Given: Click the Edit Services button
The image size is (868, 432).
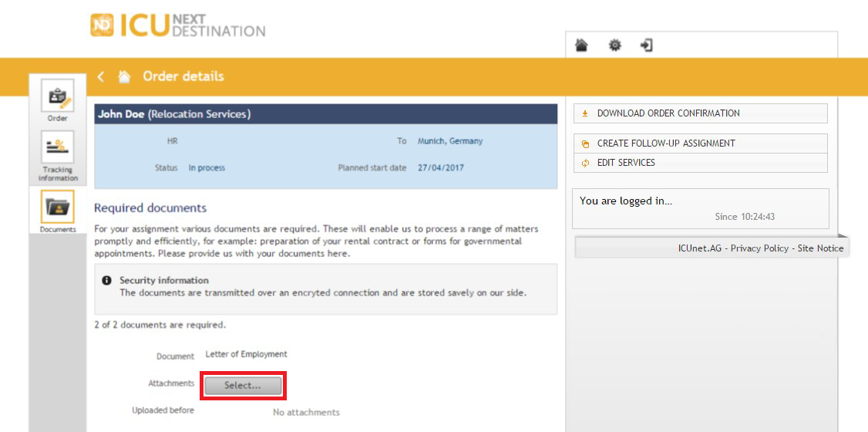Looking at the screenshot, I should point(700,163).
